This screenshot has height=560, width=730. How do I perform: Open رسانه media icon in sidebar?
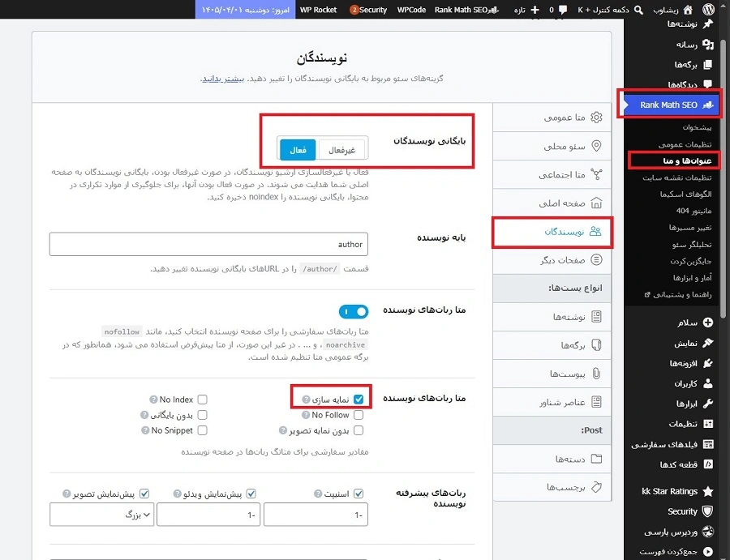(x=707, y=45)
